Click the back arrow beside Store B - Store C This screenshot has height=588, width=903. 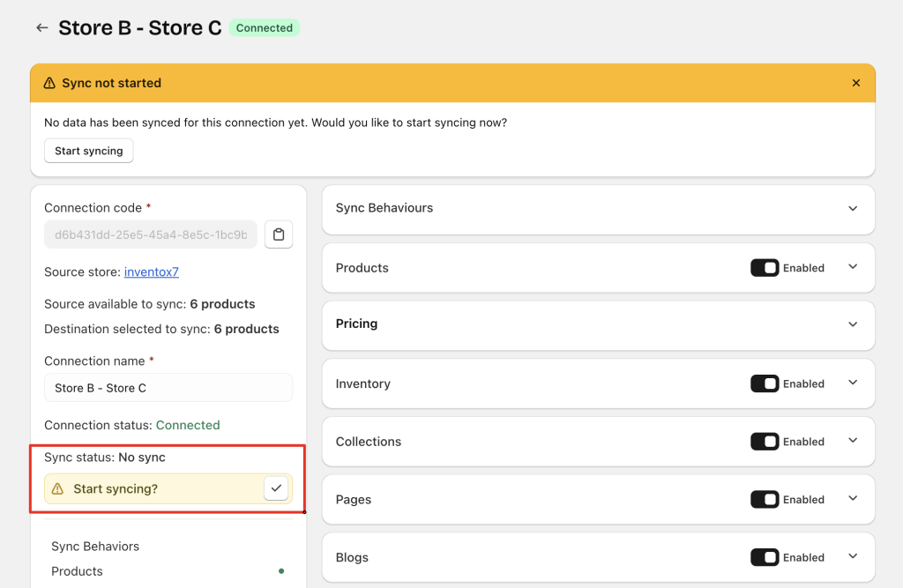pyautogui.click(x=41, y=28)
